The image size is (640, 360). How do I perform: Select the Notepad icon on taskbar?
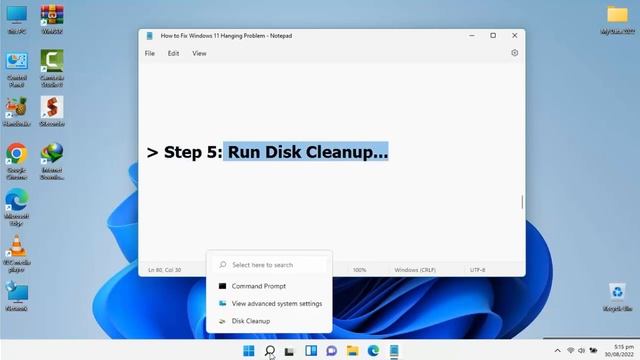tap(394, 351)
